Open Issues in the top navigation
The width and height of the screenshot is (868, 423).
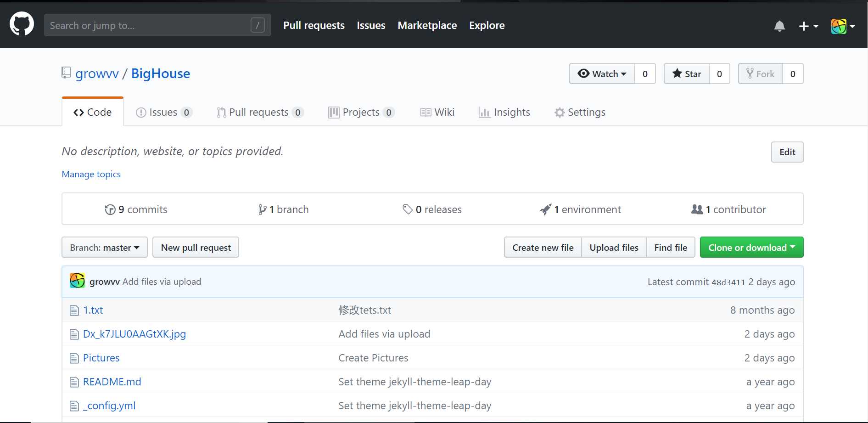coord(371,25)
